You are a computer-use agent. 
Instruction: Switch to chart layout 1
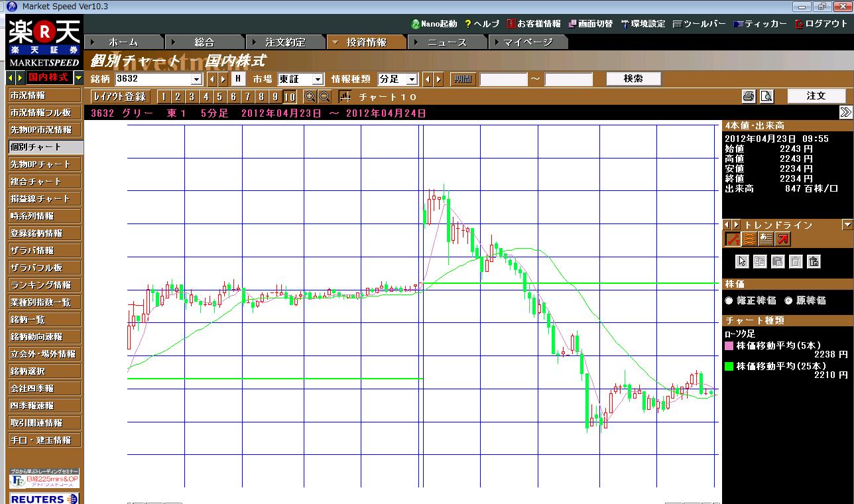(x=164, y=97)
